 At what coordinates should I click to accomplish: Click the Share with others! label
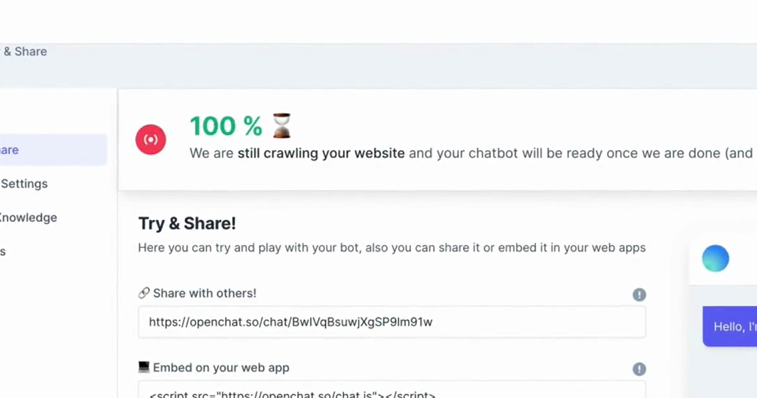(x=205, y=293)
